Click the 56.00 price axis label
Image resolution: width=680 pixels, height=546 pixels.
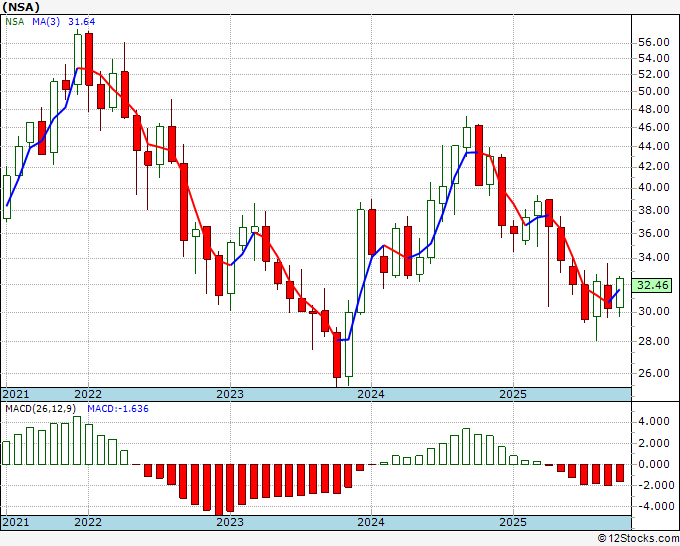pos(654,42)
